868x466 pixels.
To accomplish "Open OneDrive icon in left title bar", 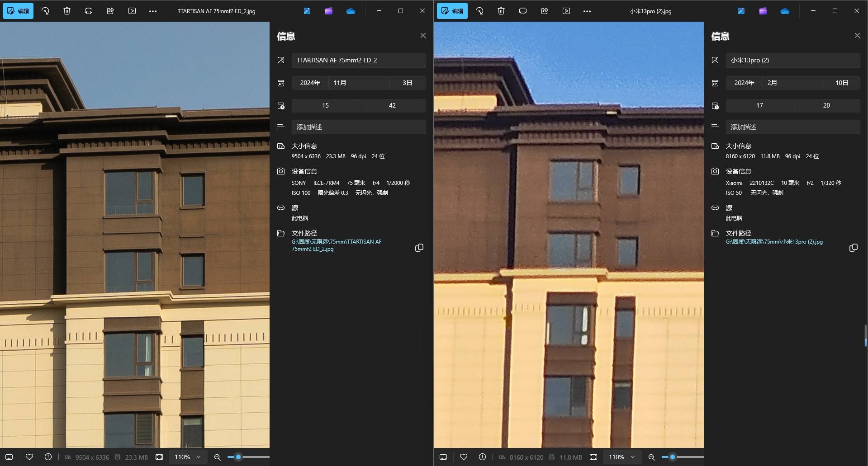I will point(351,11).
